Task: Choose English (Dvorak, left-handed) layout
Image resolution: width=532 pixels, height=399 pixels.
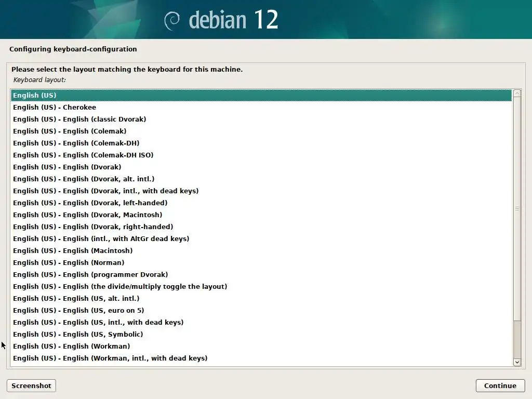Action: (261, 203)
